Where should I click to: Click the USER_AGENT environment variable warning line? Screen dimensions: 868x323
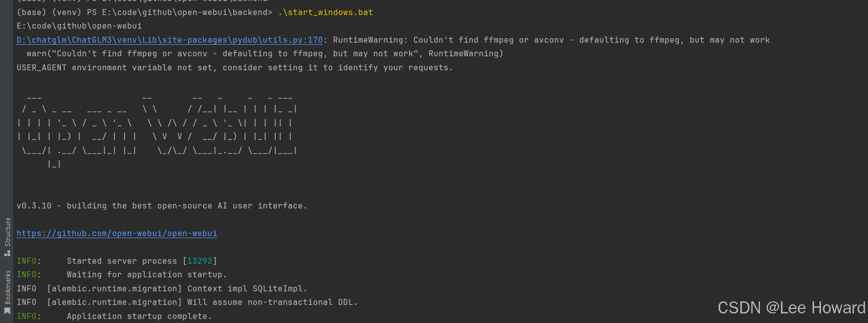pos(235,68)
